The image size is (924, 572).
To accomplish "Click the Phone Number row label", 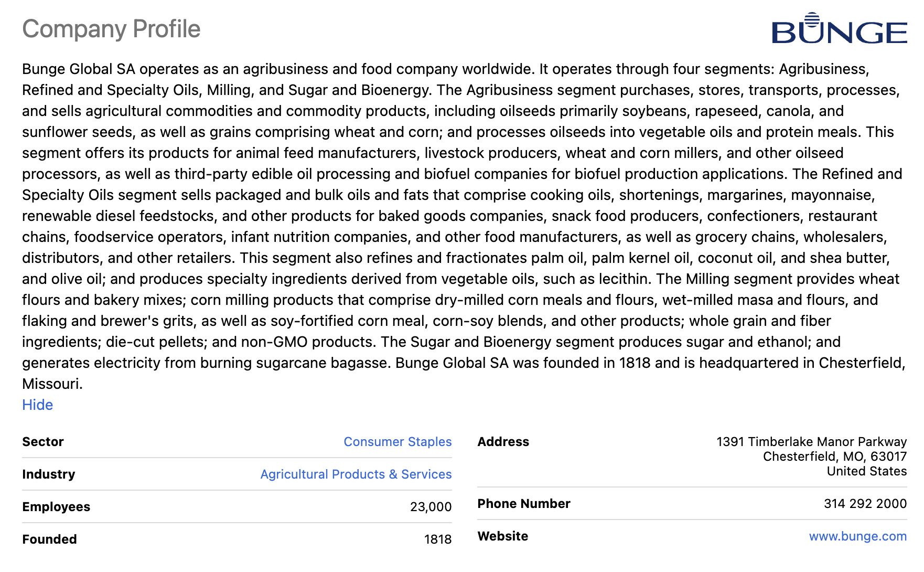I will click(523, 504).
